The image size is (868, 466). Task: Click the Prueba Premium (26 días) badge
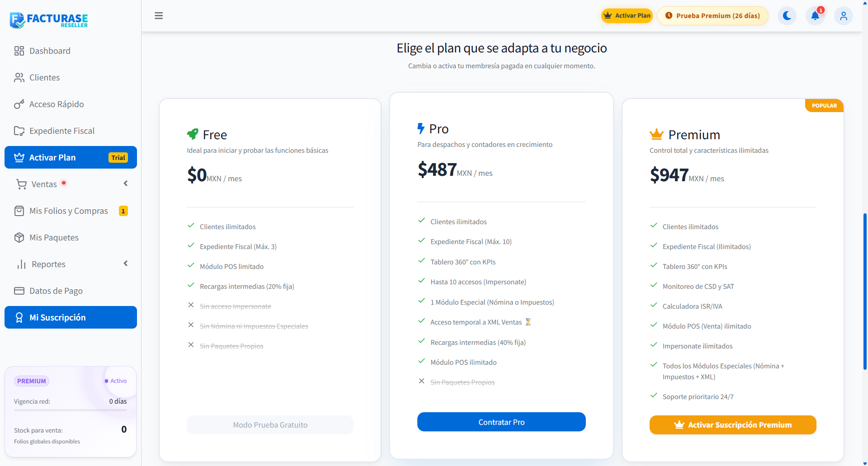[x=712, y=16]
